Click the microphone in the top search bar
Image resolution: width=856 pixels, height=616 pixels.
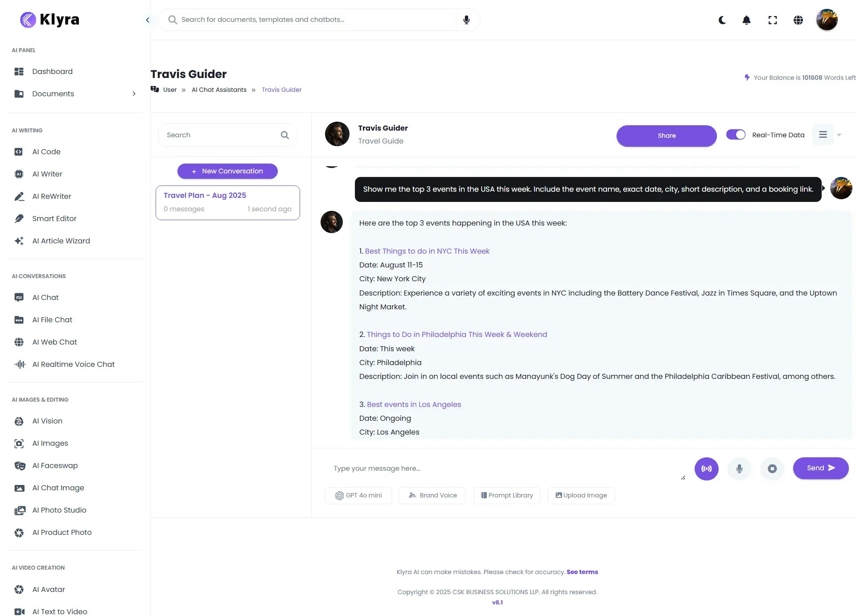click(x=466, y=20)
